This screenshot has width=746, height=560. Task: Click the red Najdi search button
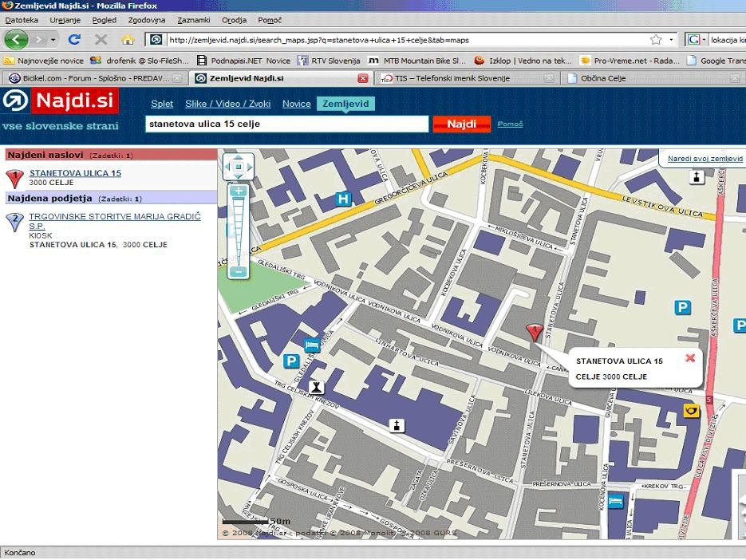461,124
